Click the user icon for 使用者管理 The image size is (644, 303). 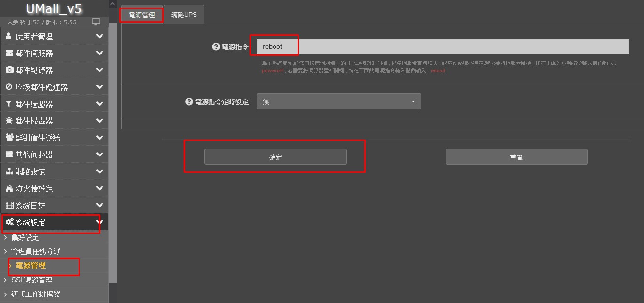tap(8, 36)
